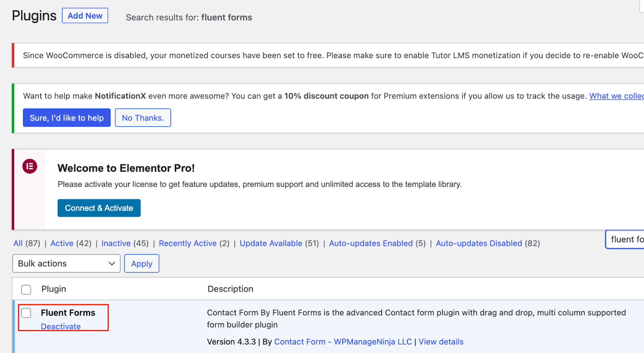Viewport: 644px width, 353px height.
Task: Deactivate the Fluent Forms plugin
Action: point(61,326)
